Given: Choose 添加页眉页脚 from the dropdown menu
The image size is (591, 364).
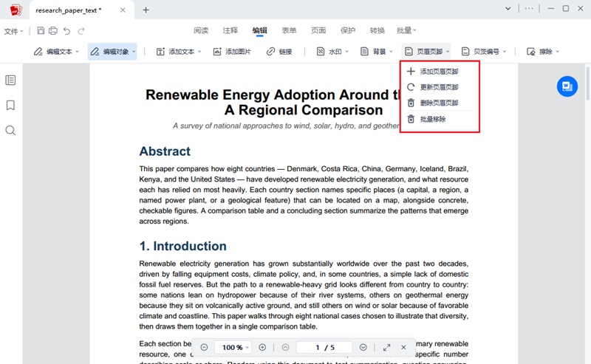Looking at the screenshot, I should click(440, 72).
